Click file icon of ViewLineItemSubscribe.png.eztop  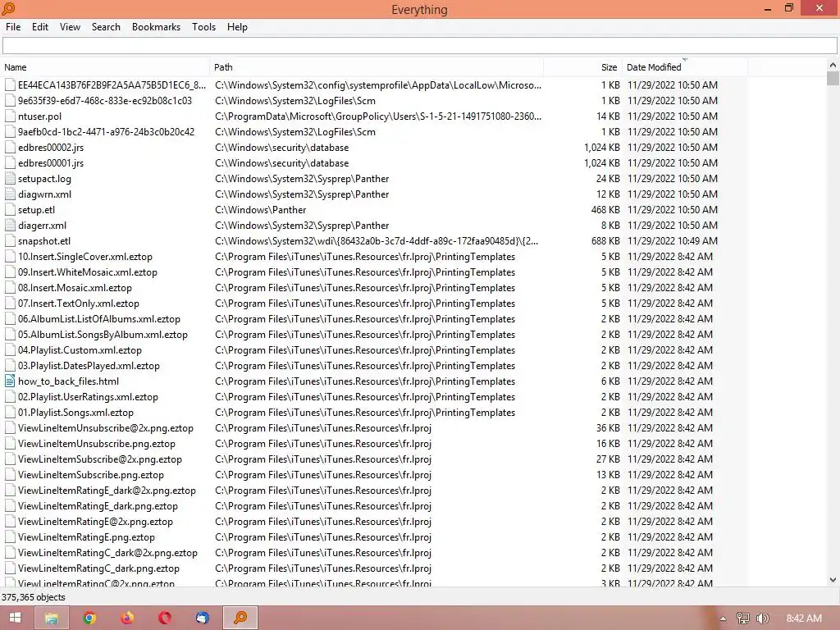coord(10,475)
